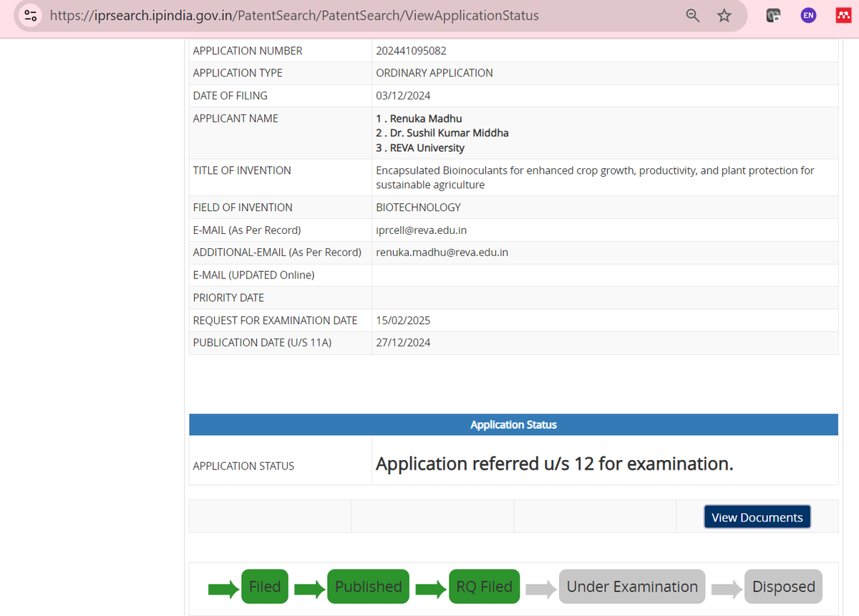Select the Filed status step
This screenshot has width=859, height=616.
coord(265,587)
